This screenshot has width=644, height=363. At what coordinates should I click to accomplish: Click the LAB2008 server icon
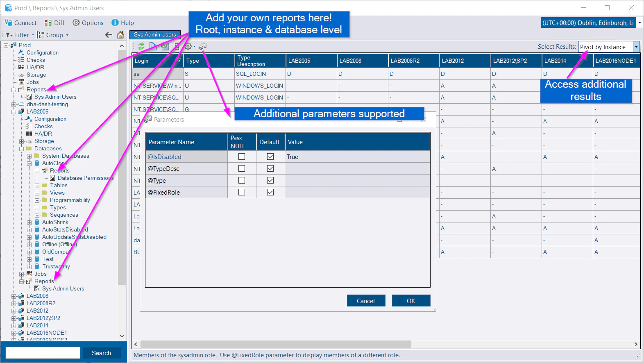[21, 296]
